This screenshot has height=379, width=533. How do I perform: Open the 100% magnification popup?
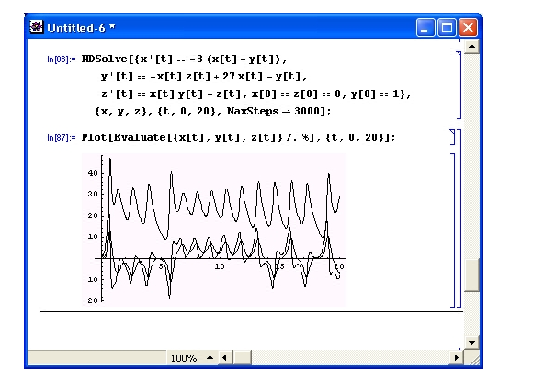[184, 358]
